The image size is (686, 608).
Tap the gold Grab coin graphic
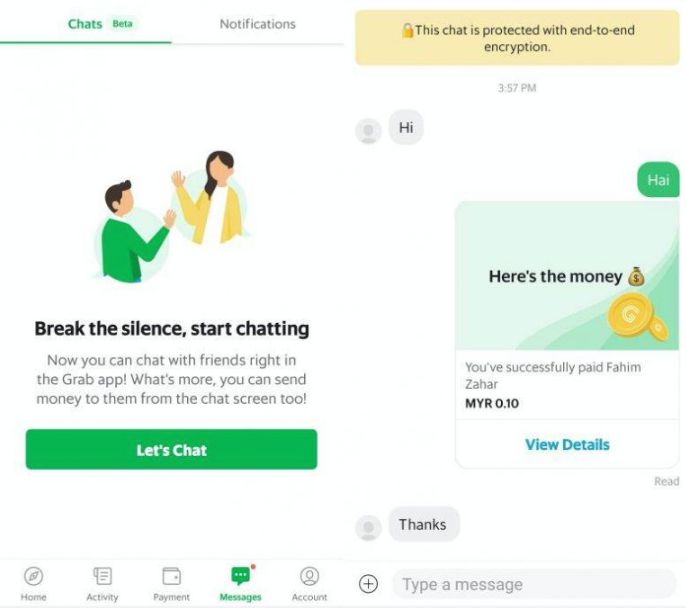638,317
